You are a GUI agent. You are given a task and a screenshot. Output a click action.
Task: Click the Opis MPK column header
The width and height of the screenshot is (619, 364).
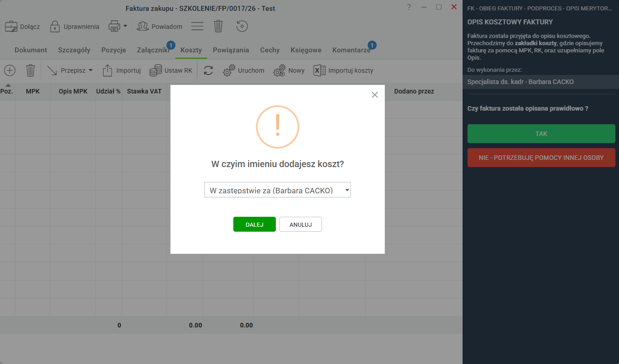coord(73,91)
